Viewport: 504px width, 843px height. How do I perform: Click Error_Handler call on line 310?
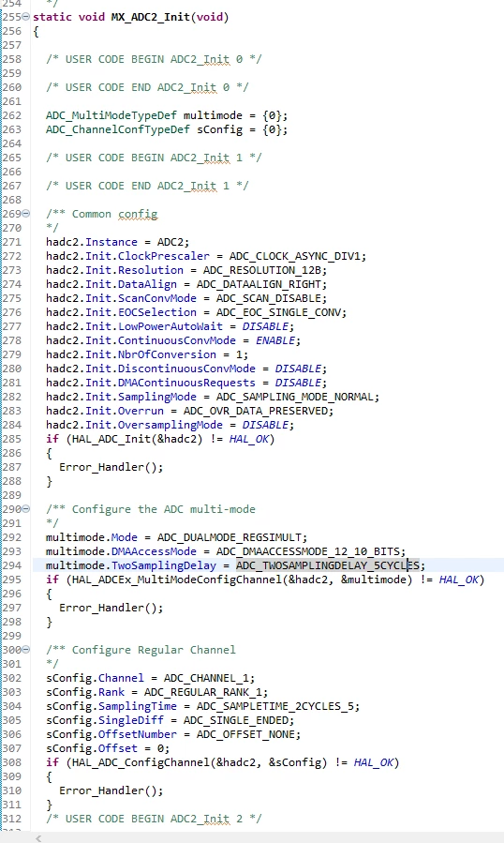point(111,790)
